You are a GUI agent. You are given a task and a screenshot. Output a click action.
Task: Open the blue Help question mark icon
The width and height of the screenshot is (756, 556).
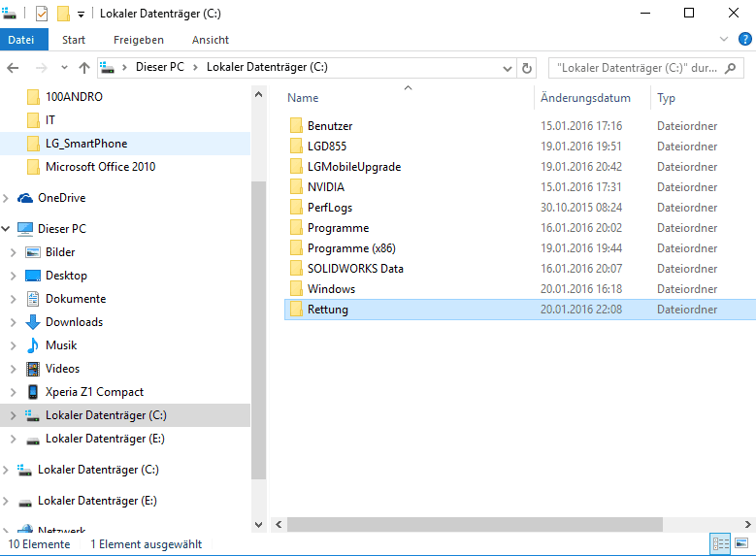[x=745, y=39]
